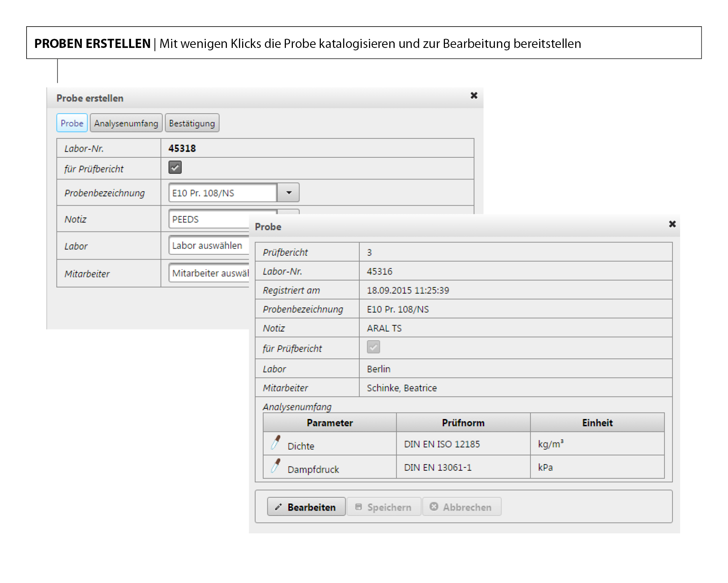The height and width of the screenshot is (583, 728).
Task: Click the Parameter column header
Action: [x=330, y=423]
